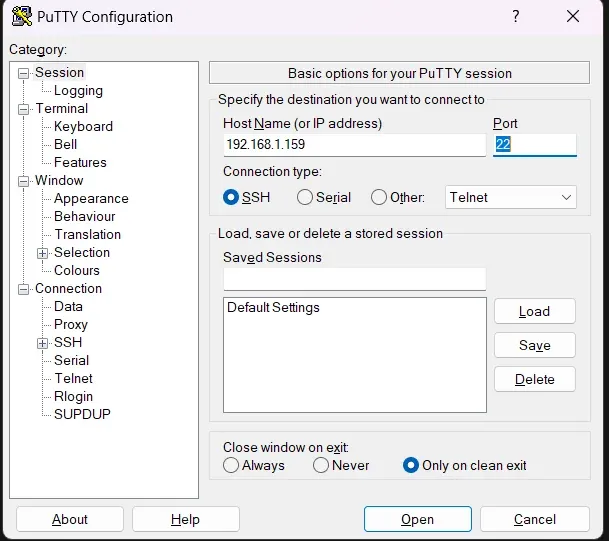Screen dimensions: 609x541
Task: Collapse the Connection tree node
Action: coord(24,289)
